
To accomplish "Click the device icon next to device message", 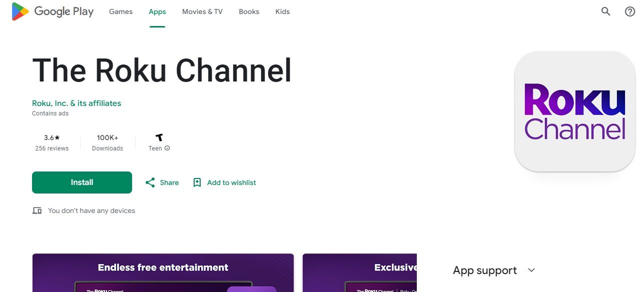I will tap(37, 210).
